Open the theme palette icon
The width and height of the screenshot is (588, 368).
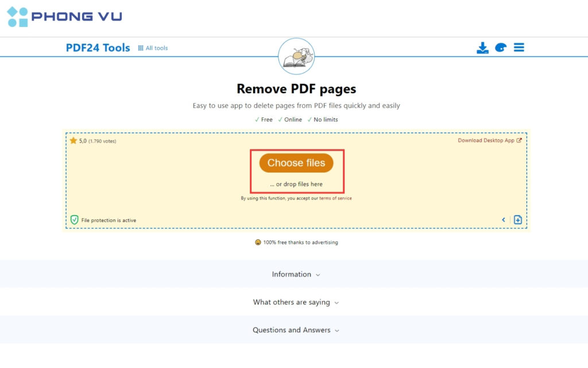500,48
